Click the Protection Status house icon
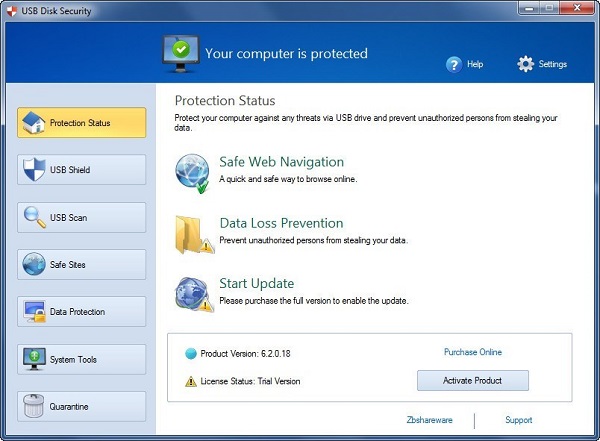Image resolution: width=600 pixels, height=441 pixels. [x=34, y=122]
